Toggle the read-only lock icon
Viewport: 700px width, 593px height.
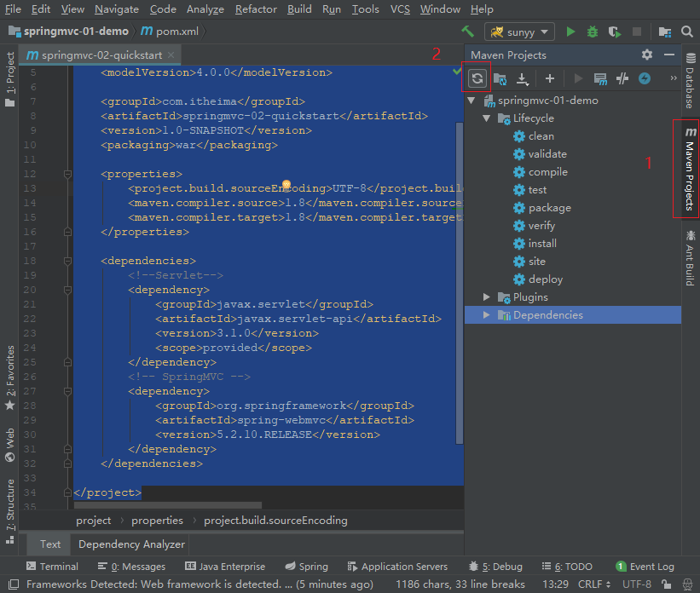coord(666,584)
